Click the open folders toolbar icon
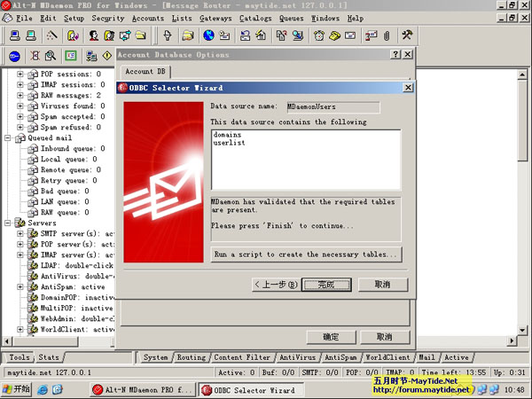 click(x=188, y=35)
